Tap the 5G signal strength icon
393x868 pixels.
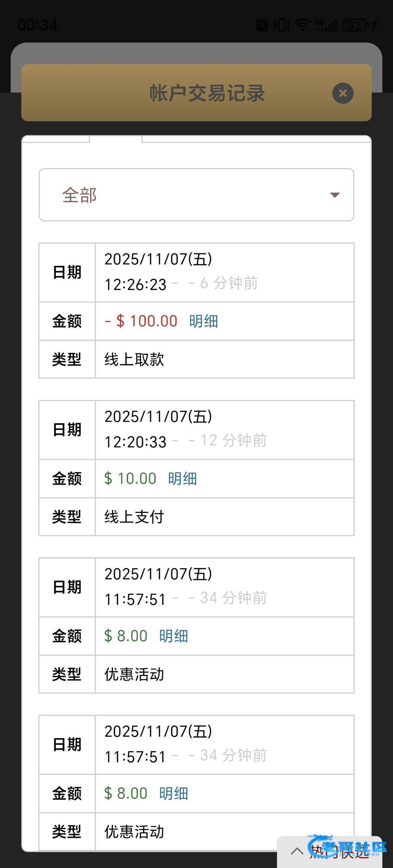click(x=326, y=25)
